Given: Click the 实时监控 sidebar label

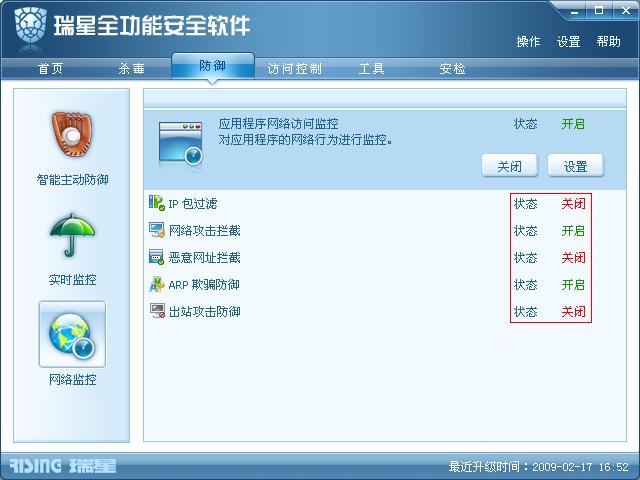Looking at the screenshot, I should (72, 280).
